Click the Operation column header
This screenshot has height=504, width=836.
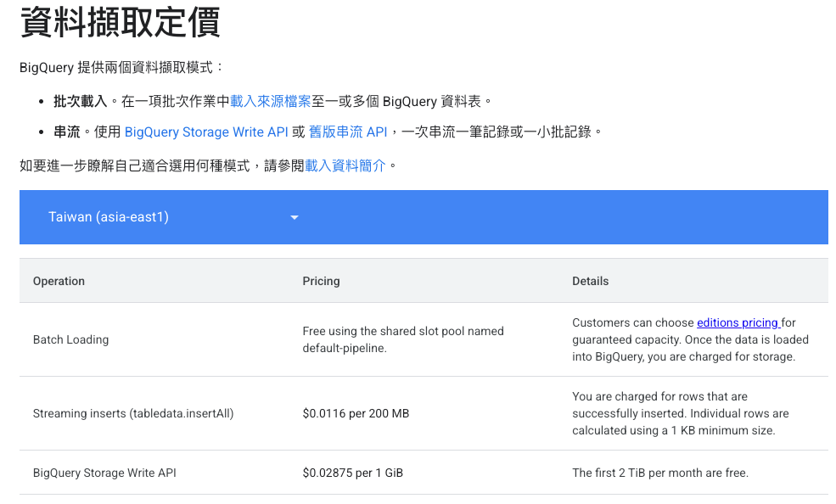(x=59, y=282)
